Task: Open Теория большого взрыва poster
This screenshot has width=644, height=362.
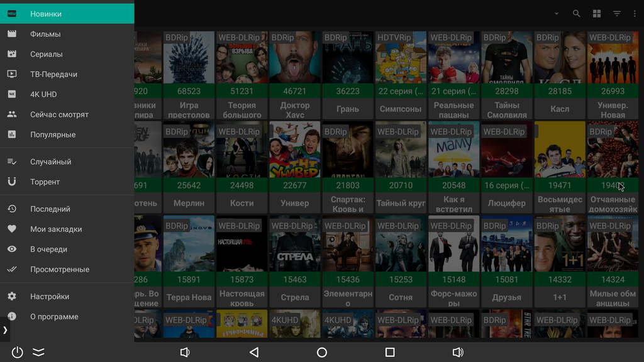Action: [242, 57]
